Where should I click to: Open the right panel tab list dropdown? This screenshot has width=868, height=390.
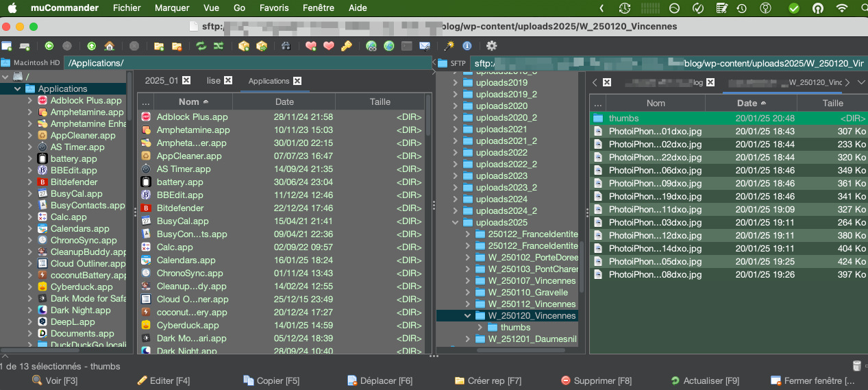tap(861, 82)
